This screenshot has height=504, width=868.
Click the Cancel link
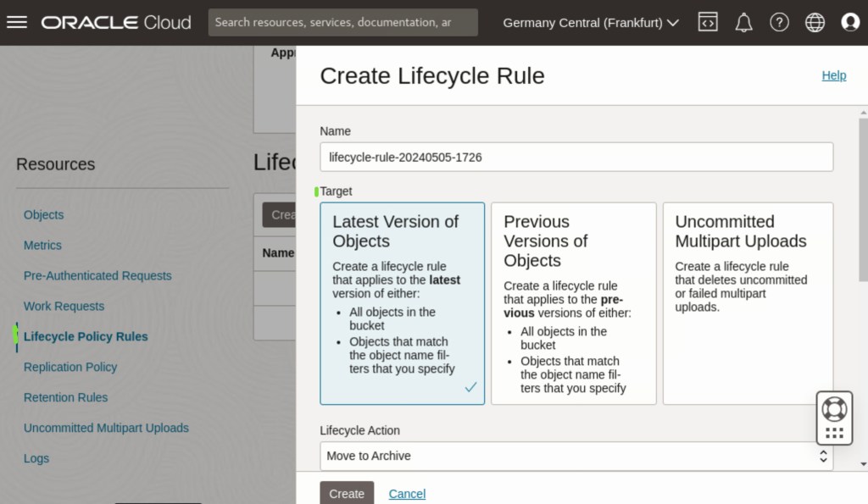point(407,494)
